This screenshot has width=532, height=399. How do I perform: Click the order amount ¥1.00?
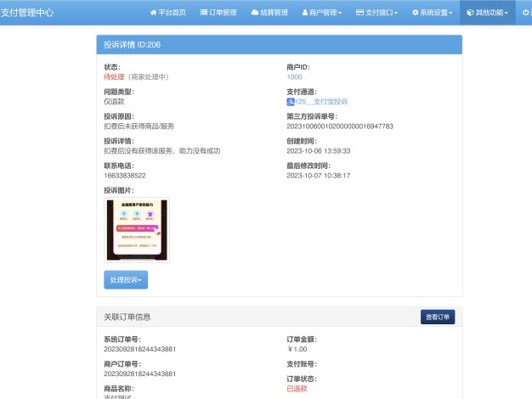click(297, 349)
